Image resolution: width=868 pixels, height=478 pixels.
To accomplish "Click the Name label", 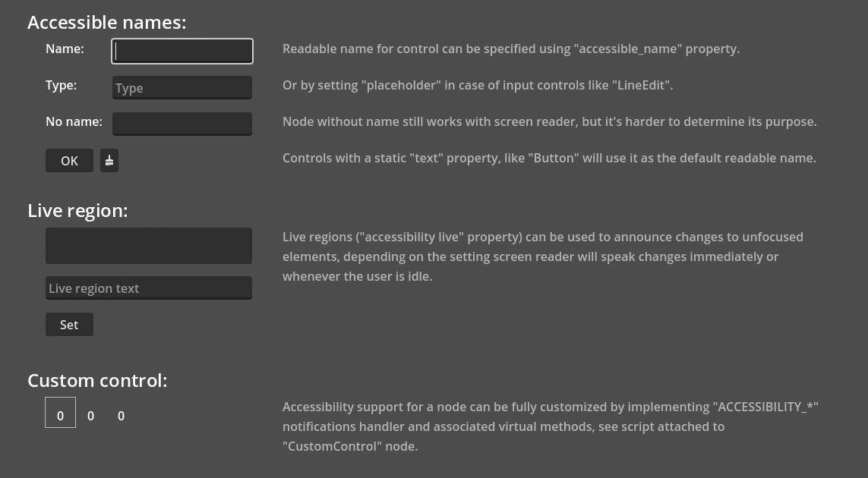I will (65, 49).
